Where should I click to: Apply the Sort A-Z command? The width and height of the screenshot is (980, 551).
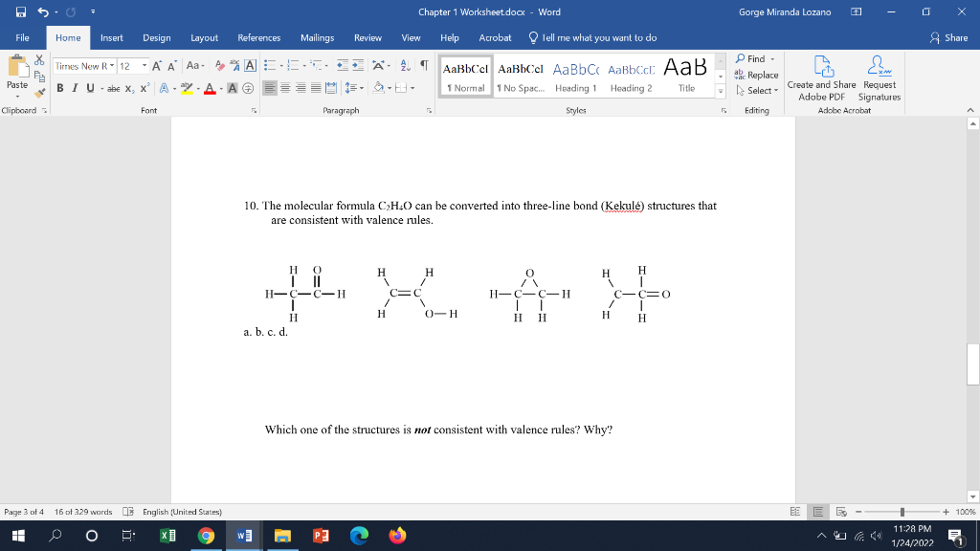[403, 66]
